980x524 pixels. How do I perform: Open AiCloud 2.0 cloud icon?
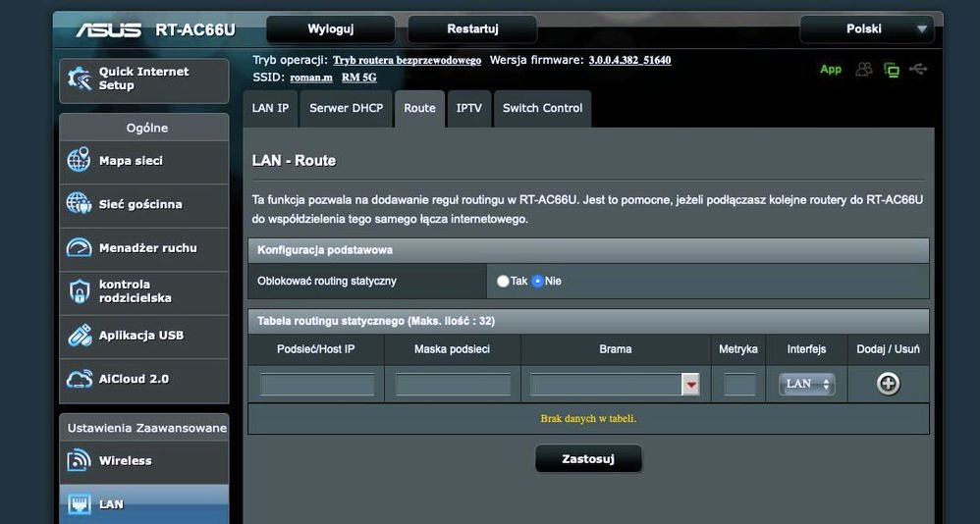tap(80, 379)
